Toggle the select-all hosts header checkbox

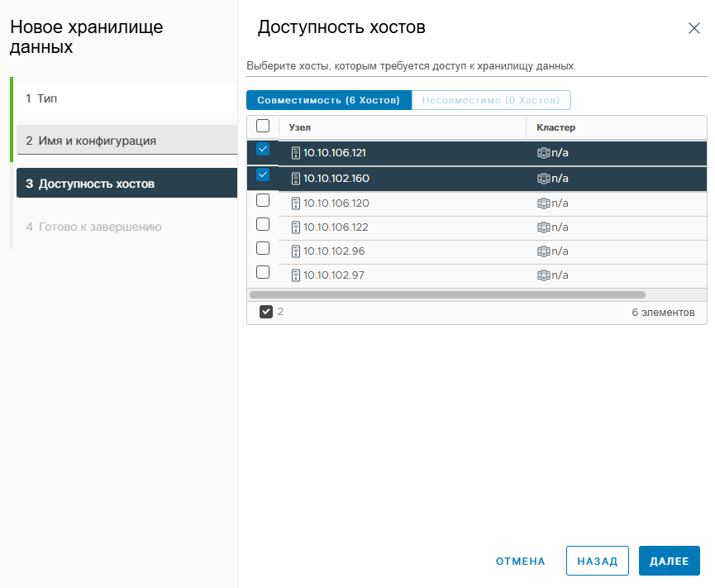click(x=263, y=126)
